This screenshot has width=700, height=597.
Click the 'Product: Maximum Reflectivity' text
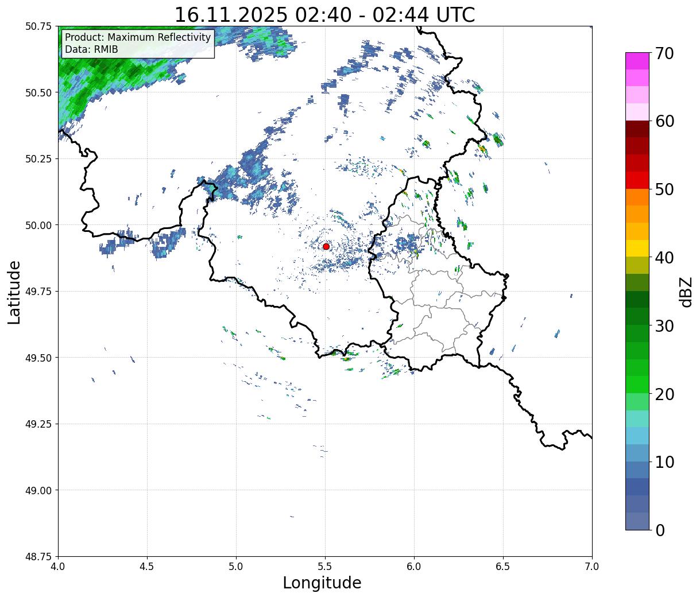(138, 37)
